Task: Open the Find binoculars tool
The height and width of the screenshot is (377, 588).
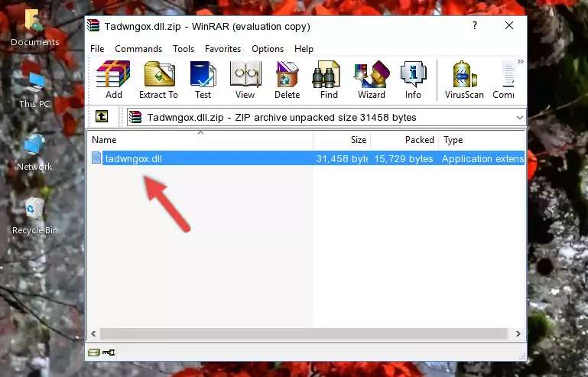Action: pos(329,80)
